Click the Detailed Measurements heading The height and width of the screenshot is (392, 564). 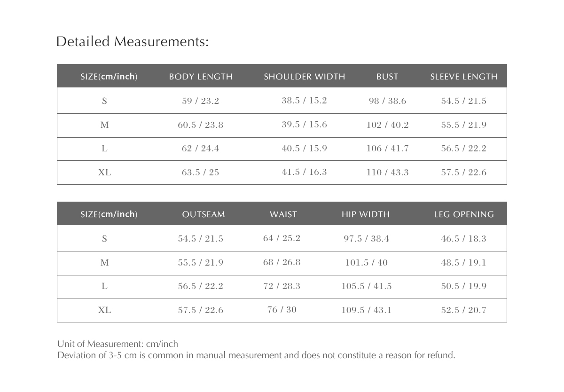tap(132, 42)
